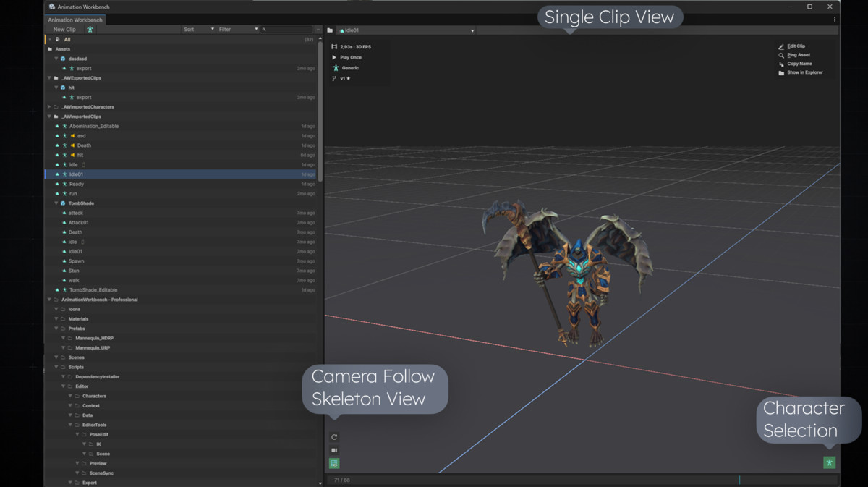
Task: Click the blue playhead marker on timeline
Action: [x=739, y=480]
